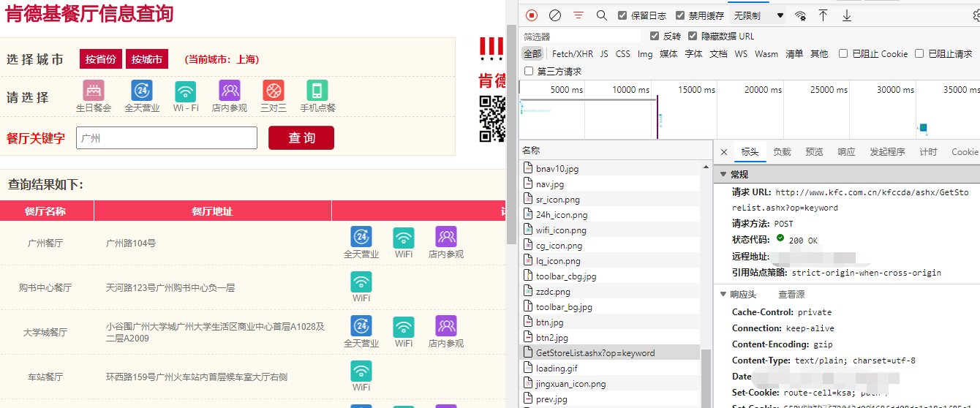The height and width of the screenshot is (408, 980).
Task: Filter requests by Img type
Action: [x=645, y=53]
